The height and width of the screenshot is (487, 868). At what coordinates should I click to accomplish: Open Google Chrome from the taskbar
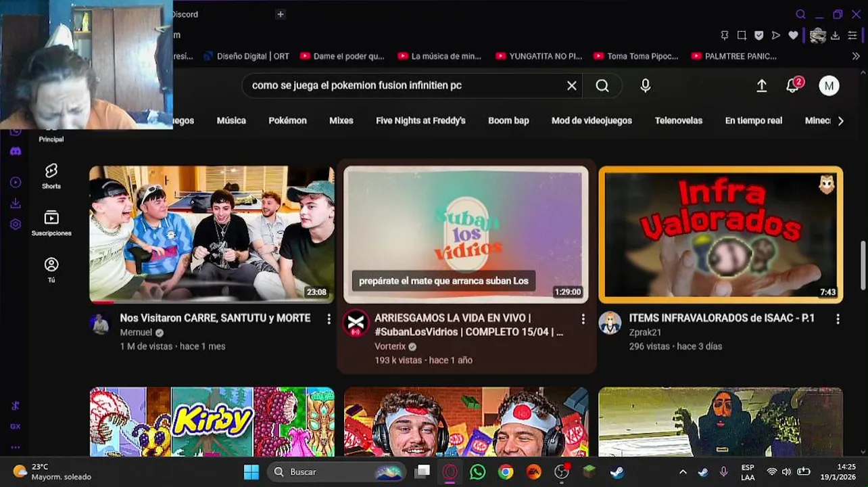(x=506, y=471)
